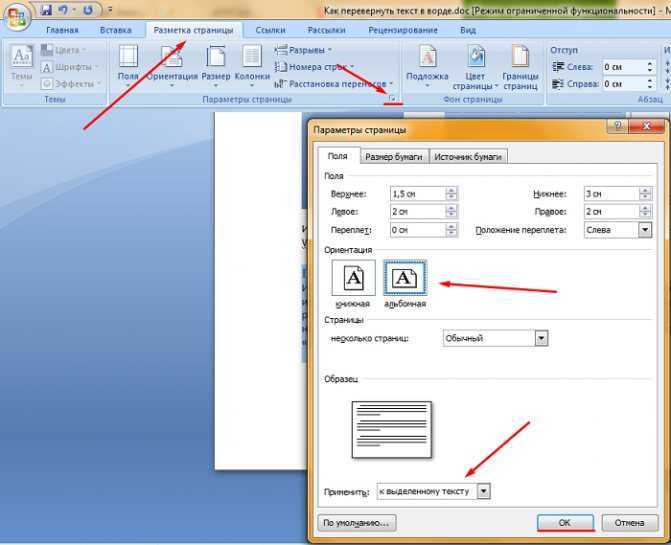Launch Параметры страницы dialog launcher

(392, 99)
